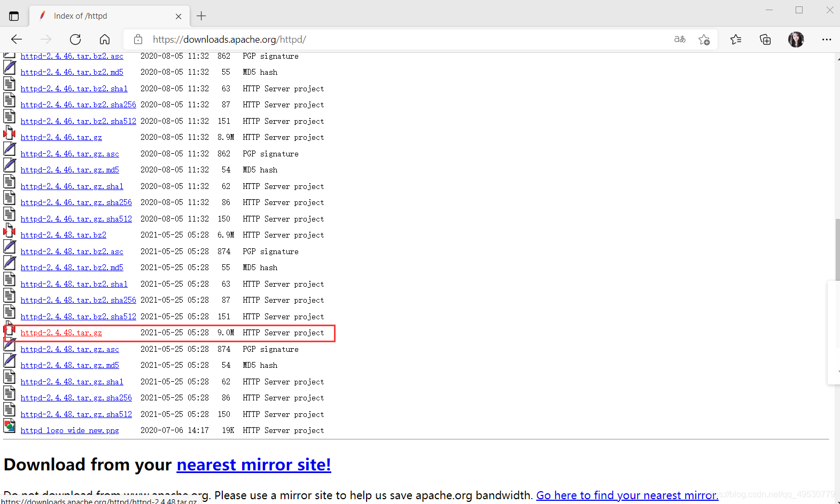The image size is (840, 504).
Task: Open httpd-2.4.46.tar.gz.asc link
Action: [x=70, y=154]
